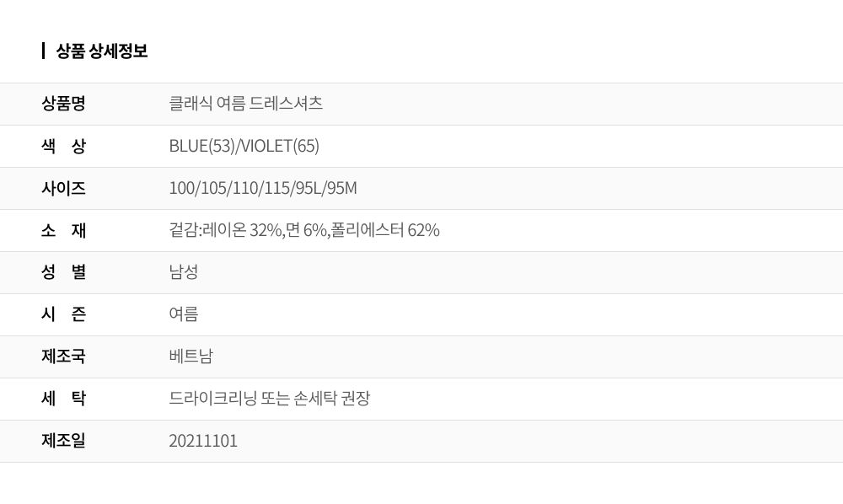
Task: Select the 제조국 row label
Action: pyautogui.click(x=63, y=357)
